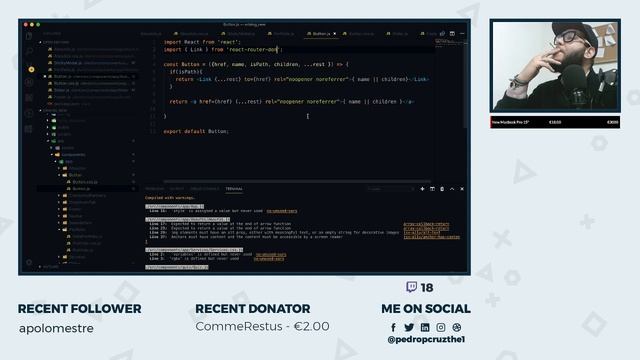Open the jsx-a11y/alt-text rule link
The height and width of the screenshot is (360, 640).
[422, 232]
